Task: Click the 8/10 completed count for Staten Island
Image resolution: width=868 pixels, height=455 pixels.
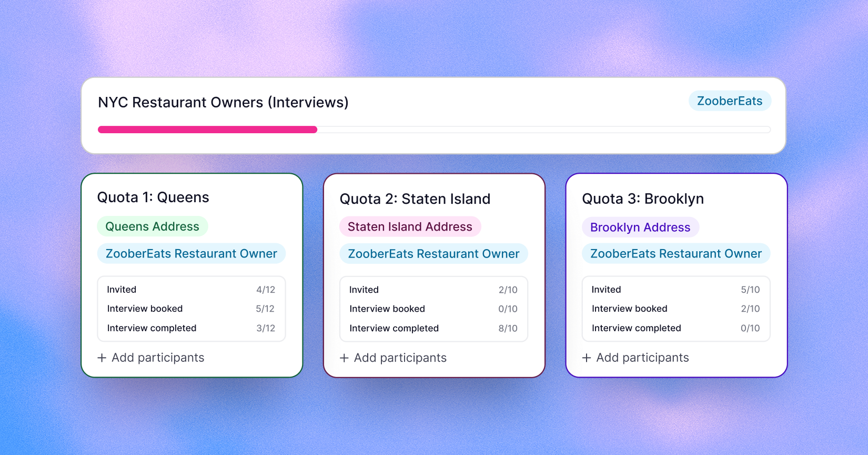Action: coord(508,328)
